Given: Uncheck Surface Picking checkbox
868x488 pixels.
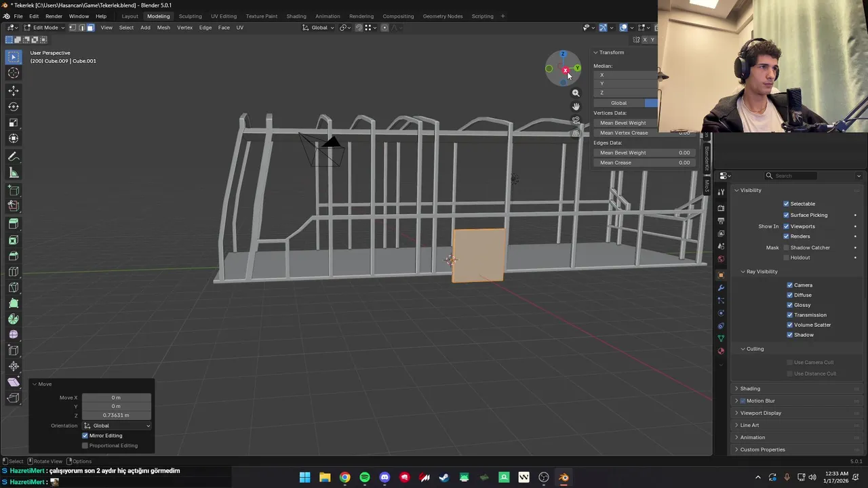Looking at the screenshot, I should [x=786, y=215].
